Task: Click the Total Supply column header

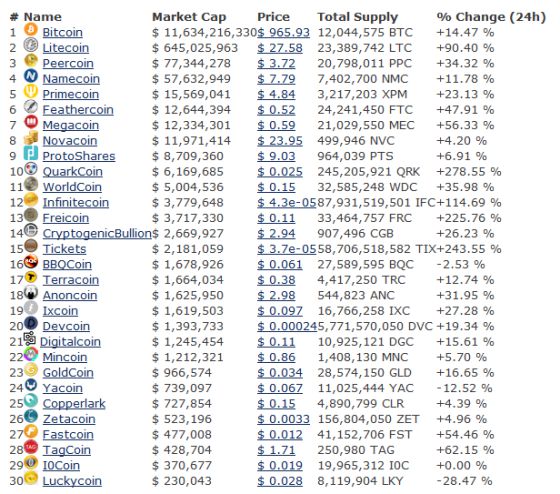Action: click(x=358, y=17)
